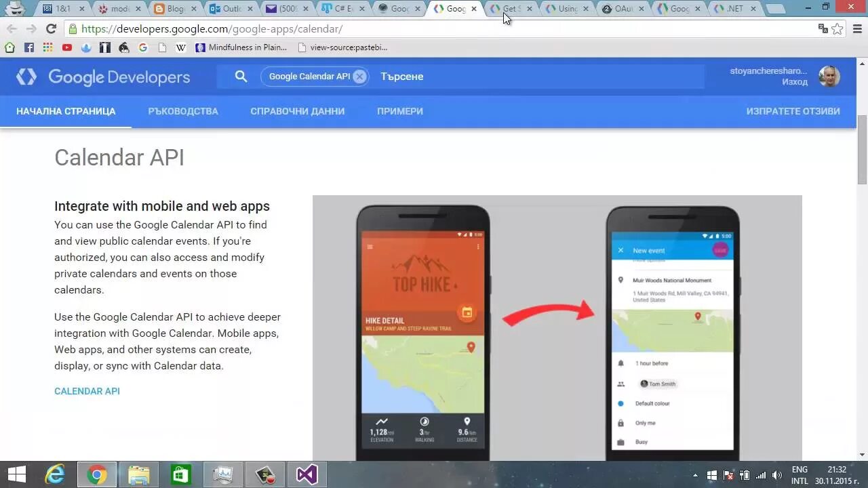Open Chrome from the taskbar
The height and width of the screenshot is (488, 868).
point(96,474)
